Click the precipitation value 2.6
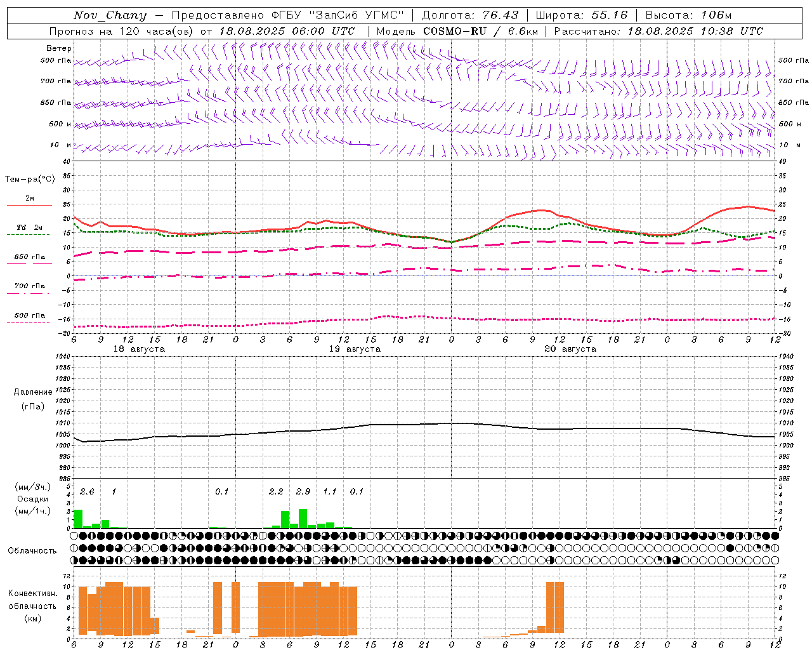This screenshot has width=812, height=650. coord(87,492)
